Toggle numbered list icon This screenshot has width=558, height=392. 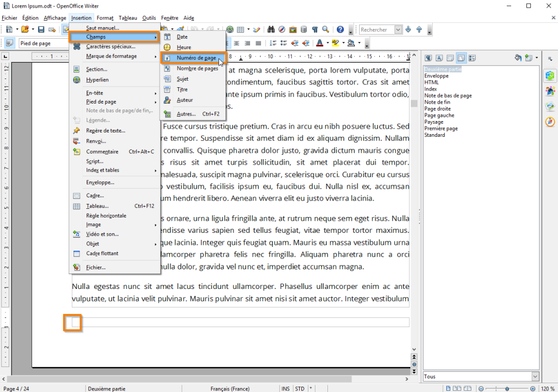(x=273, y=43)
